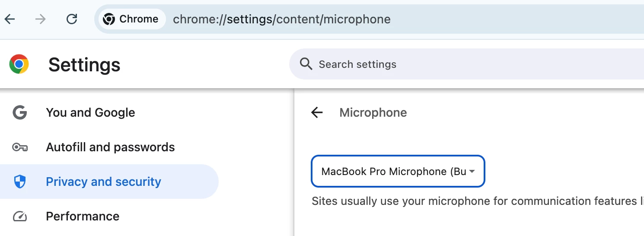Click the key icon for Autofill
Image resolution: width=644 pixels, height=236 pixels.
point(20,147)
